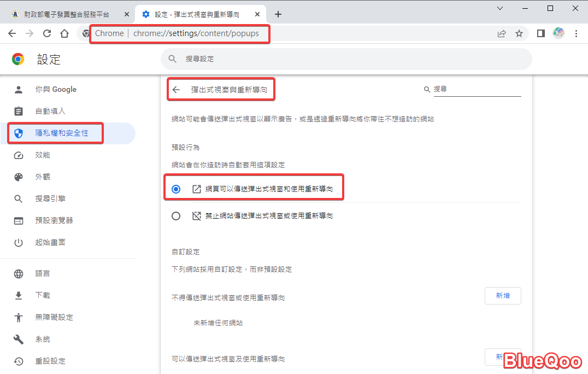Close the 設定 settings tab

(x=258, y=14)
